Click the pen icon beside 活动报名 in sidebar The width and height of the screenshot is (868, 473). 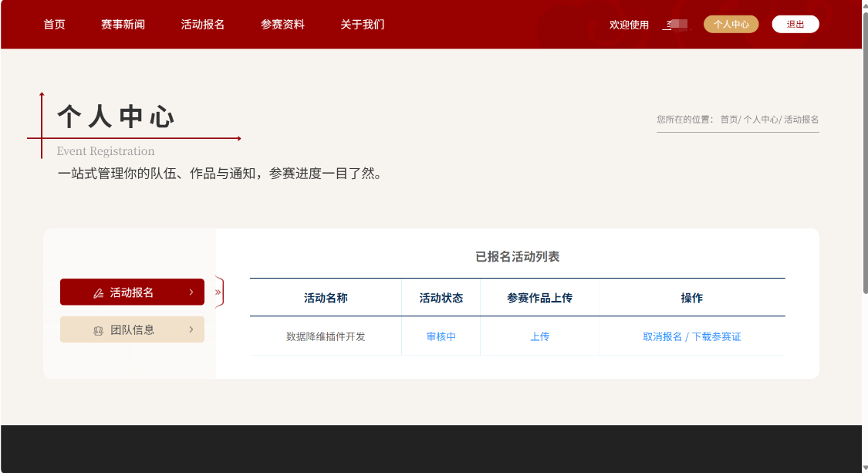coord(98,293)
